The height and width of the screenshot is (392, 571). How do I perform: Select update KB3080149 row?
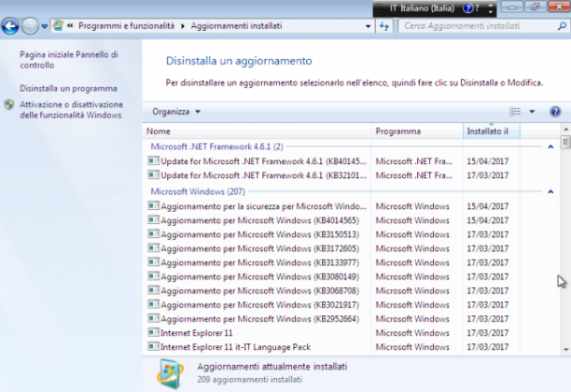pyautogui.click(x=333, y=277)
